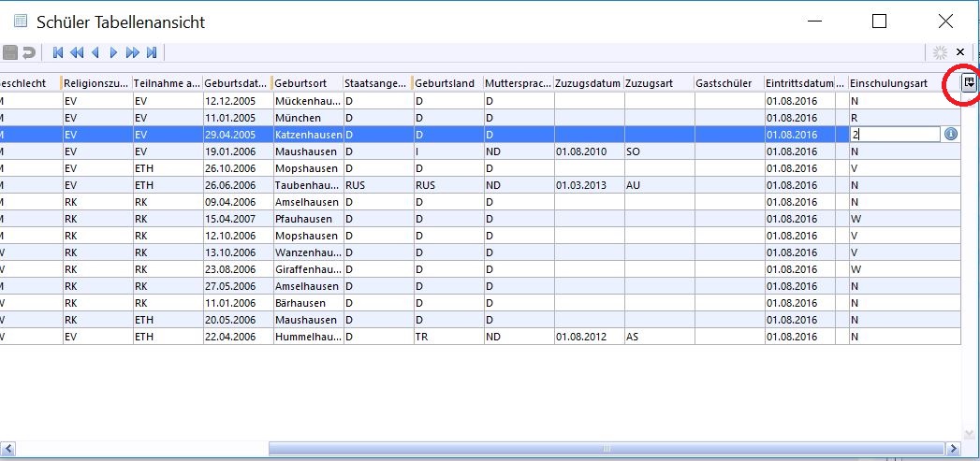
Task: Select the birth date 19.01.2006 cell
Action: click(x=238, y=151)
